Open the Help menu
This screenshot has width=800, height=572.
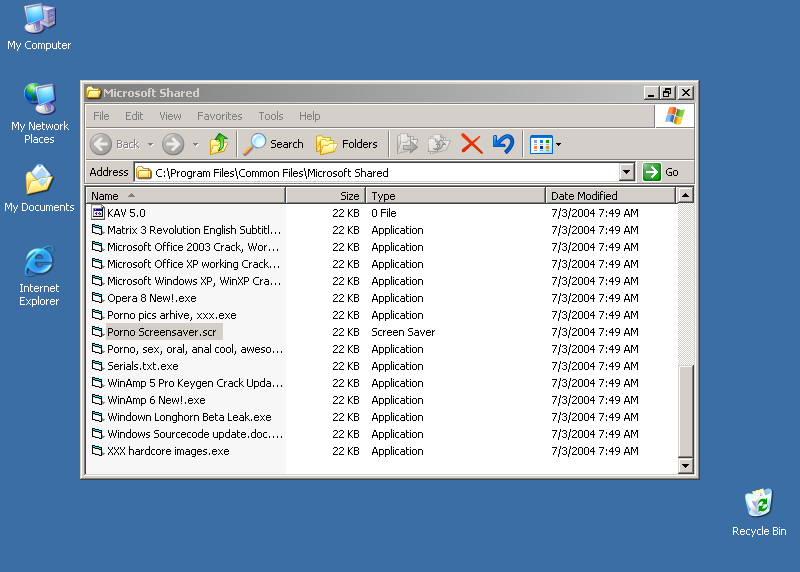[310, 116]
